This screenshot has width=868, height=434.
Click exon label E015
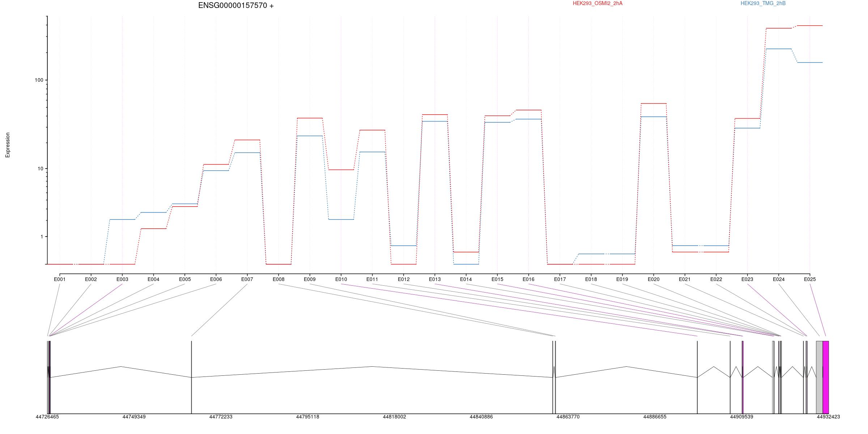click(x=497, y=279)
